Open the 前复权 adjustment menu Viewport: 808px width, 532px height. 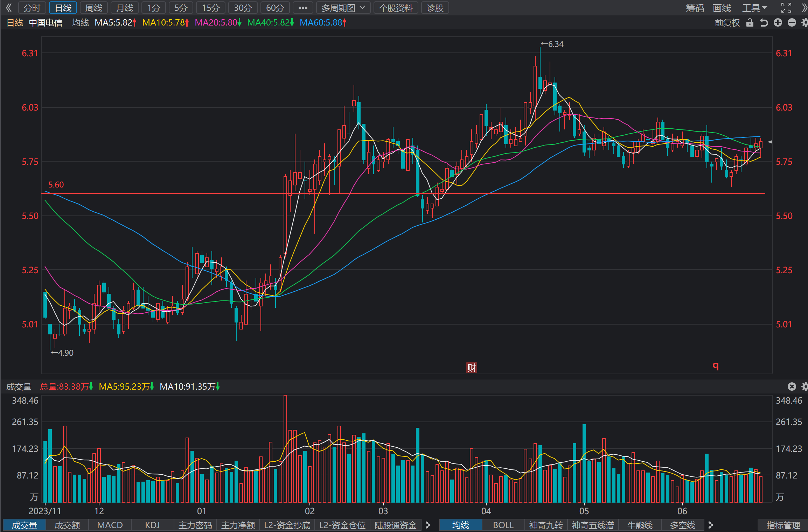[727, 23]
